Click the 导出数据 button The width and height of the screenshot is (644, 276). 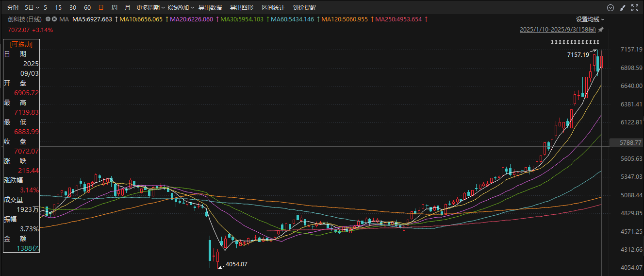point(210,8)
